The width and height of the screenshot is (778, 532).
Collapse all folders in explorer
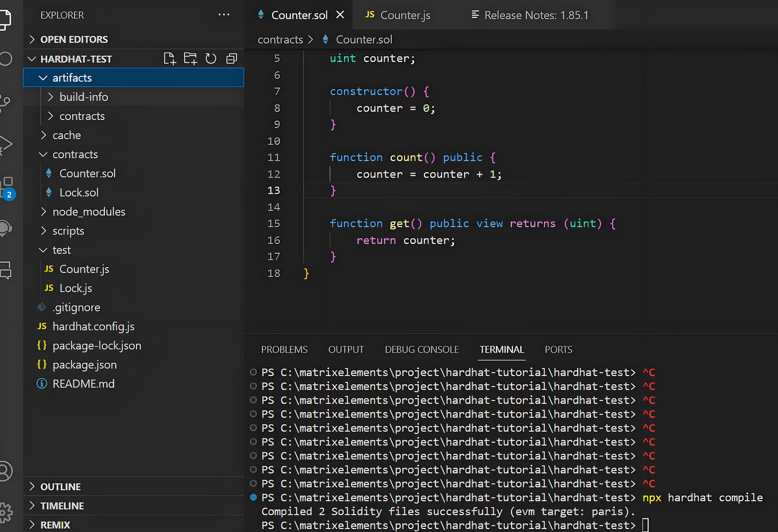point(232,59)
